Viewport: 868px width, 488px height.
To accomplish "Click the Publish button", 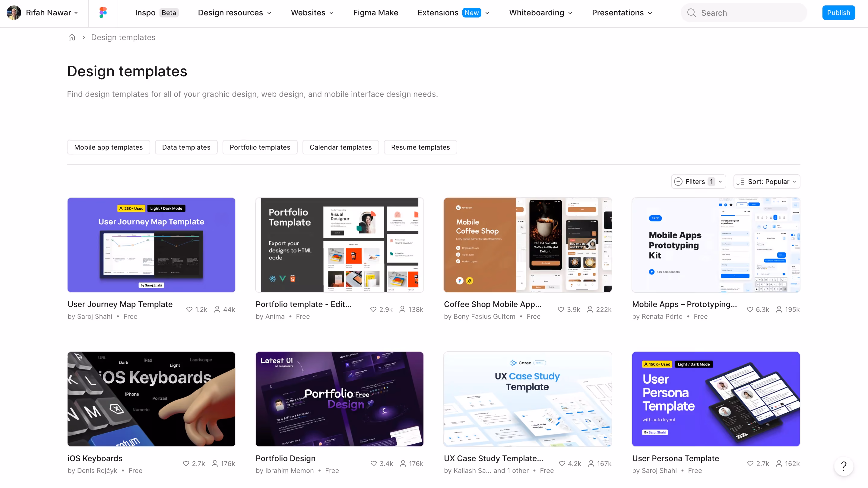I will click(839, 13).
